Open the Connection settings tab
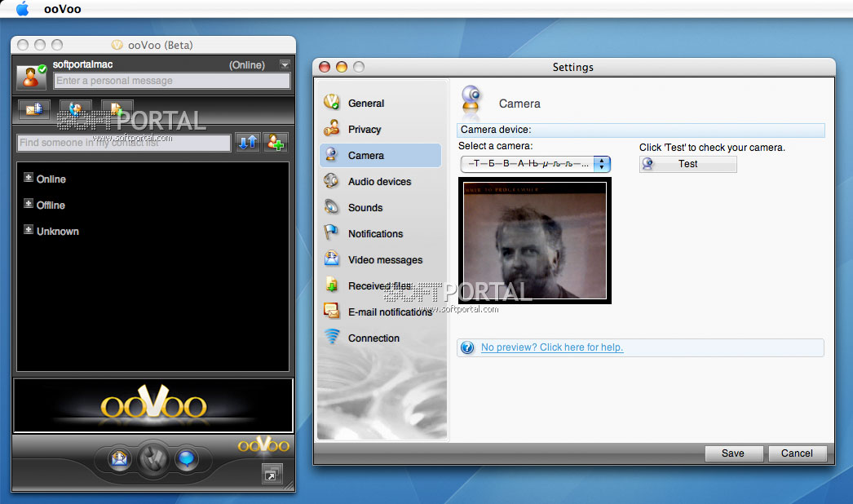This screenshot has width=853, height=504. pos(380,338)
